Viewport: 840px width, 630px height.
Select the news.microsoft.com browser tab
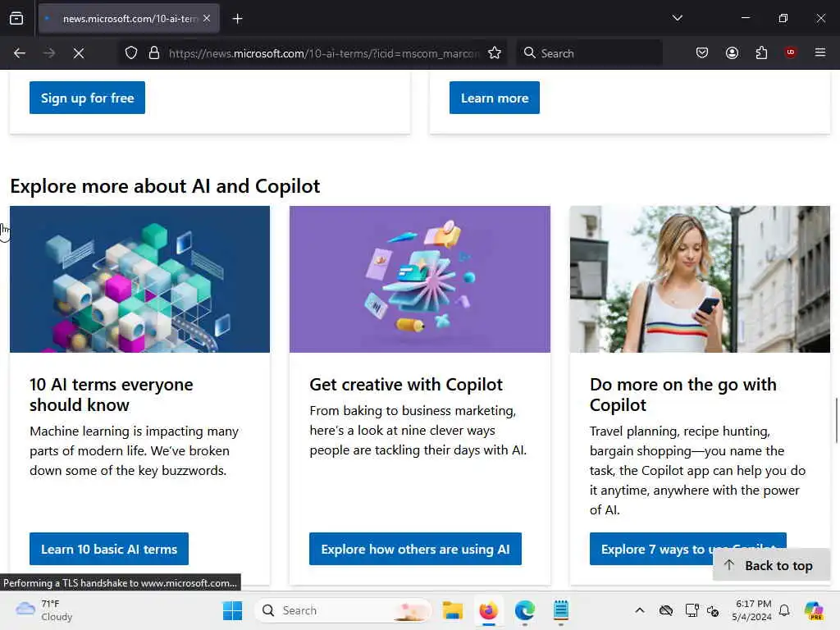coord(129,19)
